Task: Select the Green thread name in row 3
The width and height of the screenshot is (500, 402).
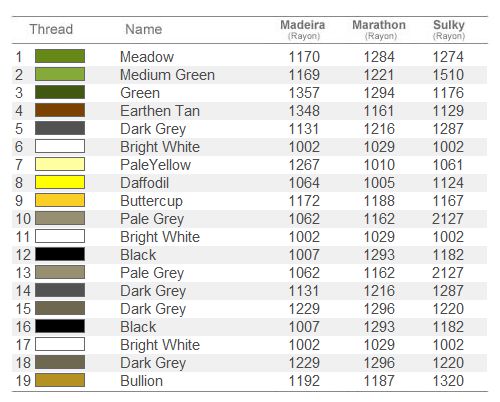Action: pos(140,93)
